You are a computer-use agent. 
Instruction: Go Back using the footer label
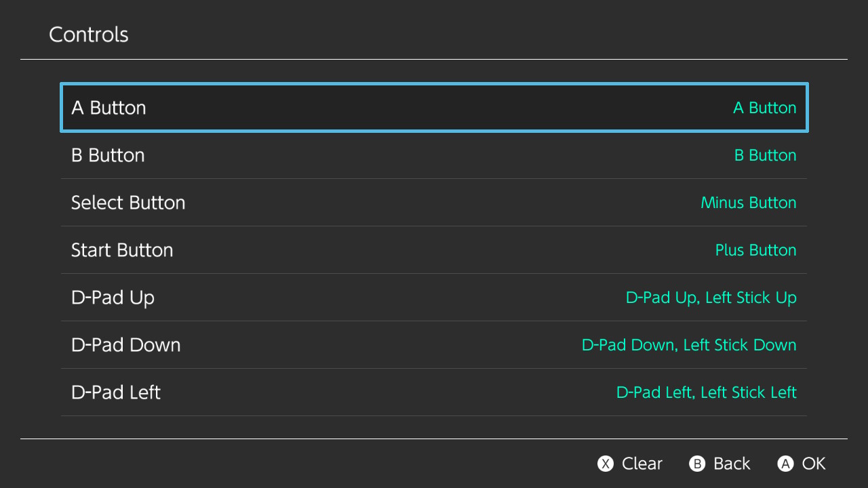tap(732, 464)
